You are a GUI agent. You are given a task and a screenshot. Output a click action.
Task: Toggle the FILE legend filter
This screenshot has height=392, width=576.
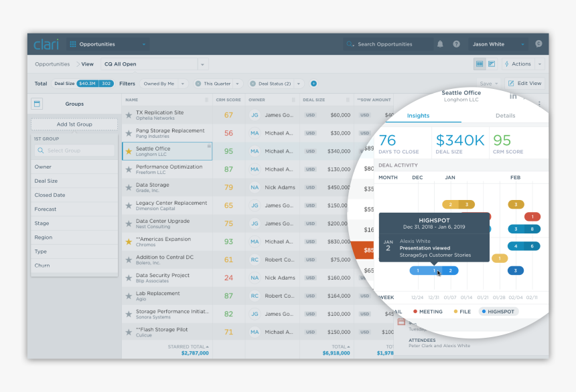(462, 312)
